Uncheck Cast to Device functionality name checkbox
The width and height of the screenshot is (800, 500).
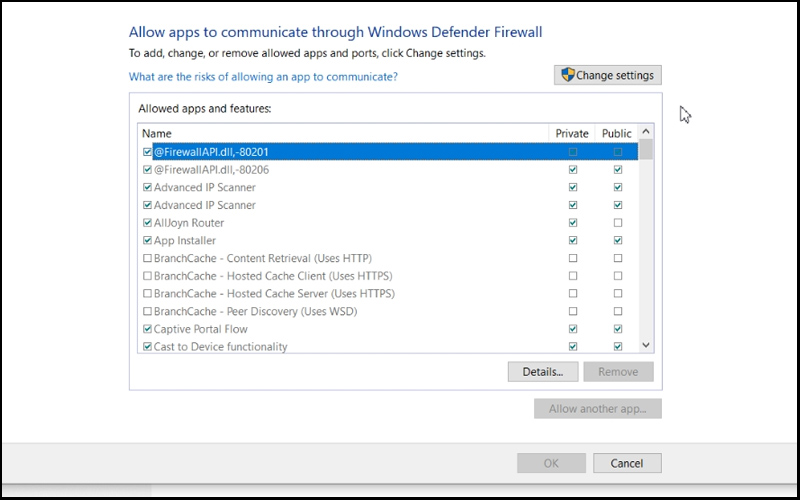(x=147, y=346)
